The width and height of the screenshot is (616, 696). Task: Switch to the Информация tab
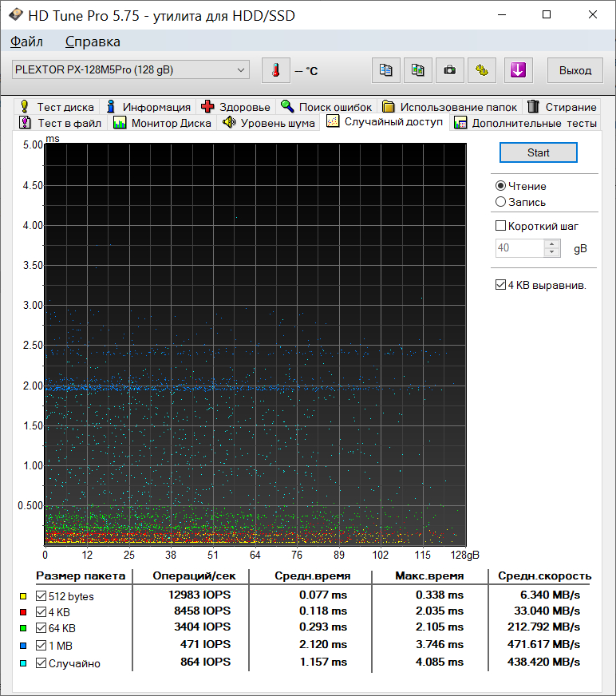click(x=148, y=107)
